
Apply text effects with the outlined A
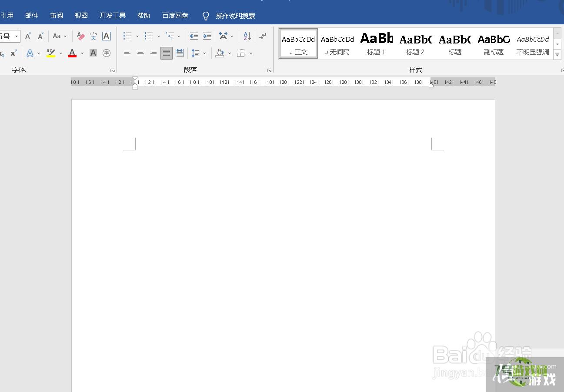coord(30,53)
